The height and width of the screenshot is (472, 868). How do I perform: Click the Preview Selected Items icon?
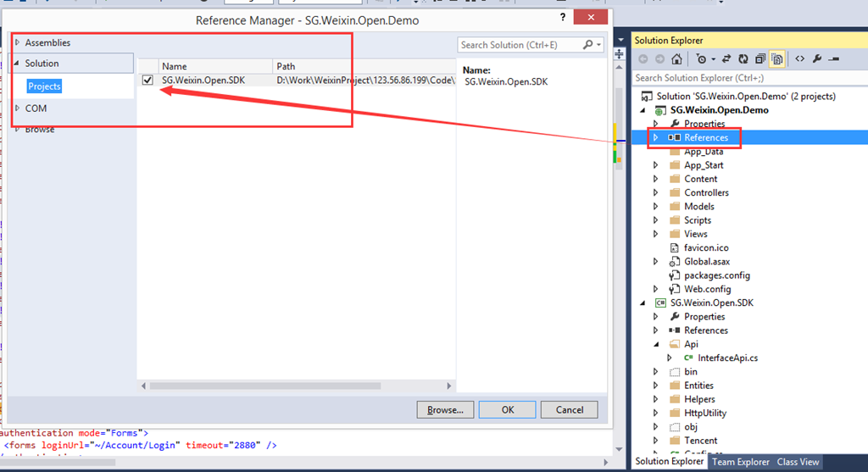click(x=834, y=58)
